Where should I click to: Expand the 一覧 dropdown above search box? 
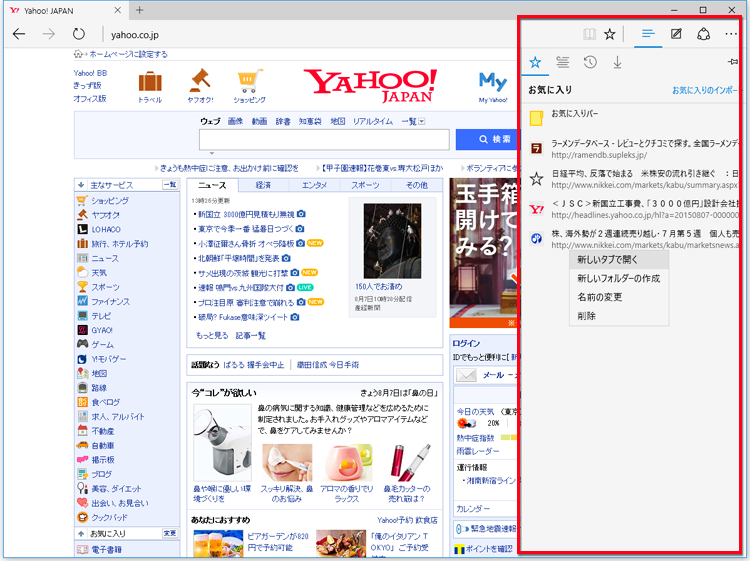[x=413, y=121]
